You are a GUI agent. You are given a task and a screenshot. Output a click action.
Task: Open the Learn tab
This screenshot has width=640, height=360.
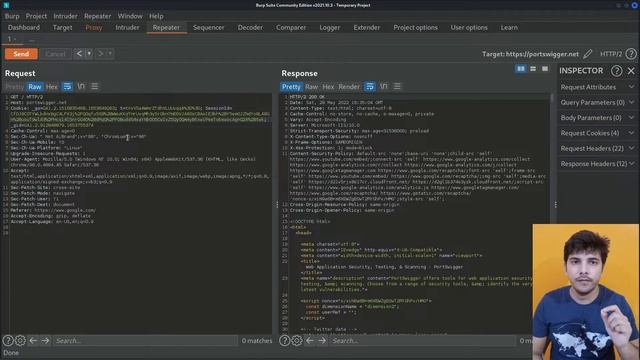(509, 27)
